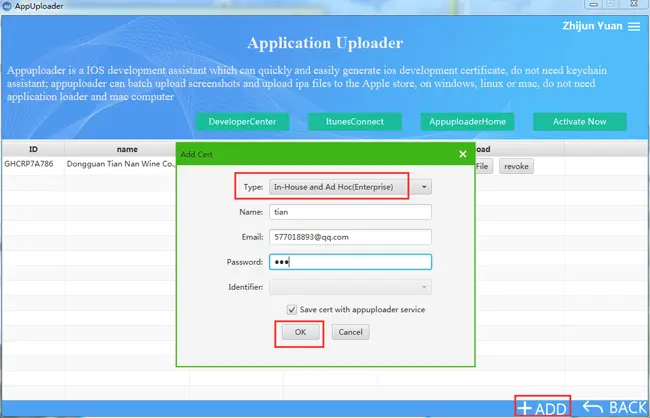The height and width of the screenshot is (418, 650).
Task: Open the hamburger menu beside Zhijun Yuan
Action: pos(634,27)
